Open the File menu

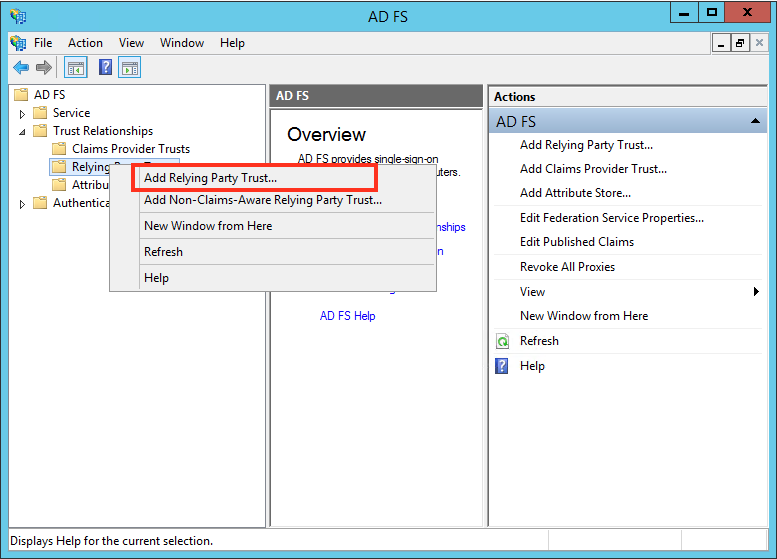(x=43, y=43)
